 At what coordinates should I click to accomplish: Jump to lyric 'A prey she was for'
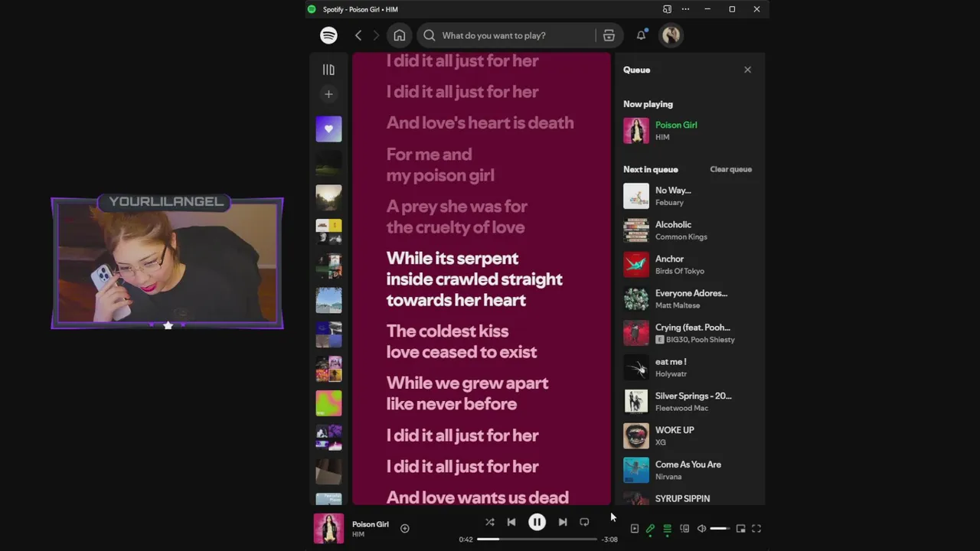pyautogui.click(x=456, y=217)
